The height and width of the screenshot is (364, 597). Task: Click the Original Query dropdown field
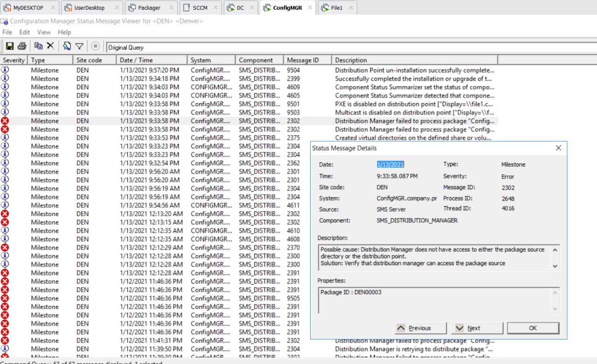351,47
